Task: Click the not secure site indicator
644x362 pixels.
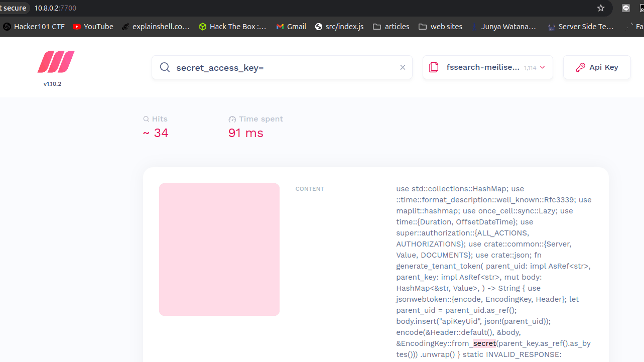Action: pyautogui.click(x=14, y=8)
